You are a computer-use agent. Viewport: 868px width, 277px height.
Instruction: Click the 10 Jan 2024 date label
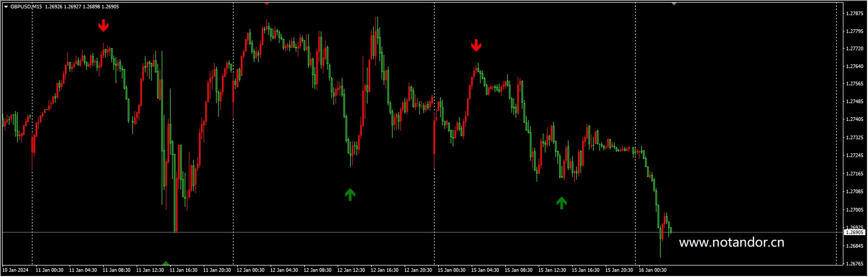point(15,270)
